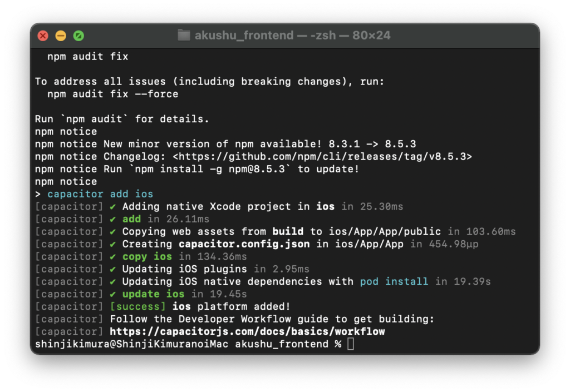Minimize the terminal using the yellow button

(x=61, y=36)
